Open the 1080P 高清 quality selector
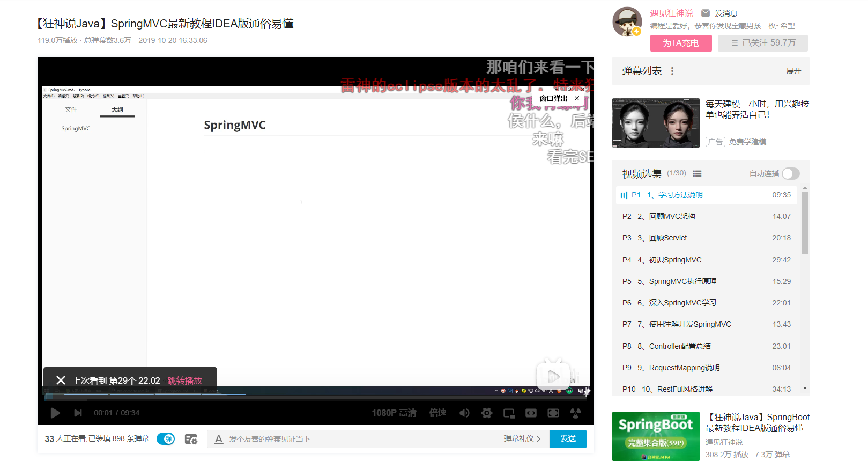868x461 pixels. point(394,413)
